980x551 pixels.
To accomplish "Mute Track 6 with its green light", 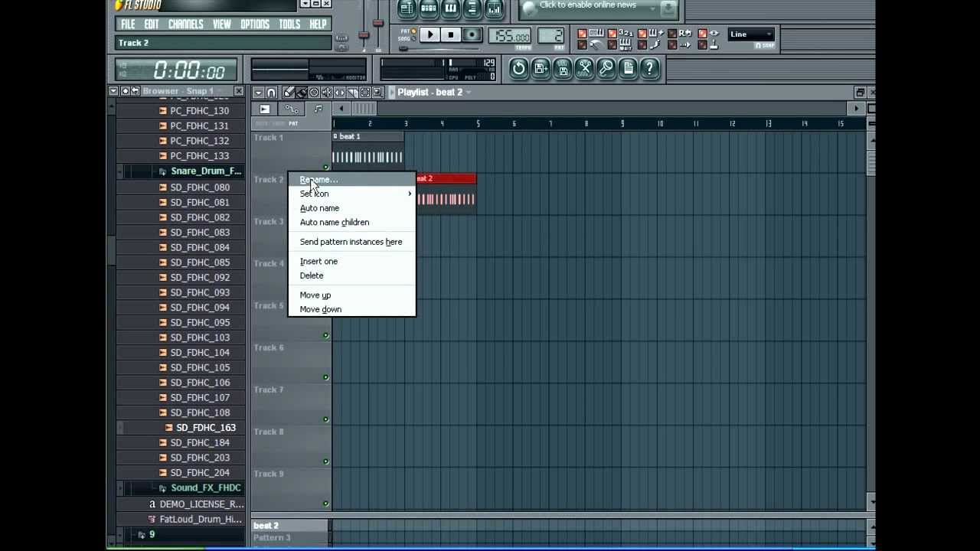I will 325,377.
